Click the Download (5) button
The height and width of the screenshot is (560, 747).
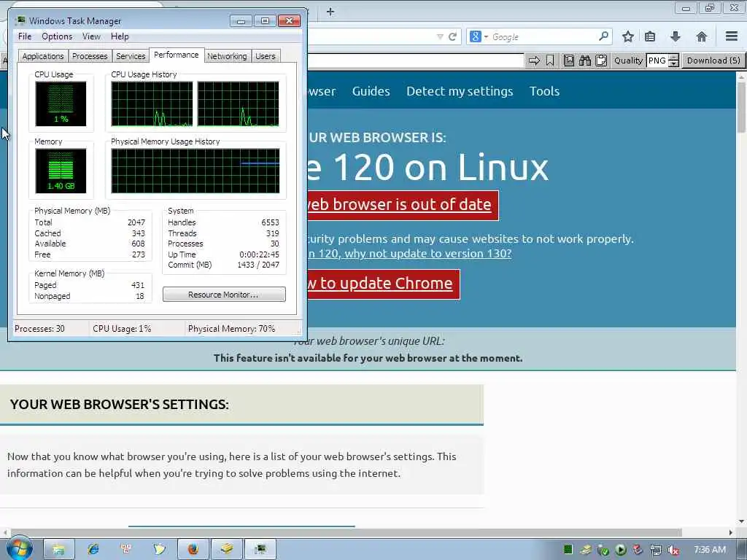[x=713, y=61]
